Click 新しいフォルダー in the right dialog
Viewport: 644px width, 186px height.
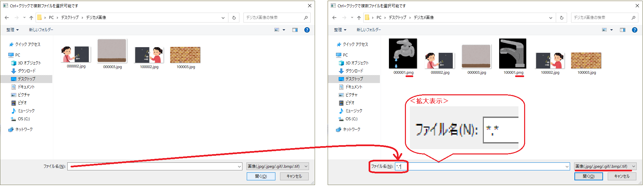pos(369,30)
